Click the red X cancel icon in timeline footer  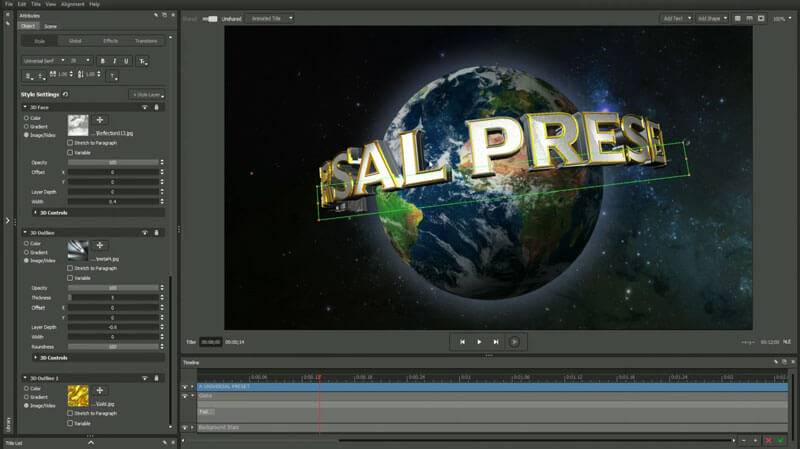(768, 440)
